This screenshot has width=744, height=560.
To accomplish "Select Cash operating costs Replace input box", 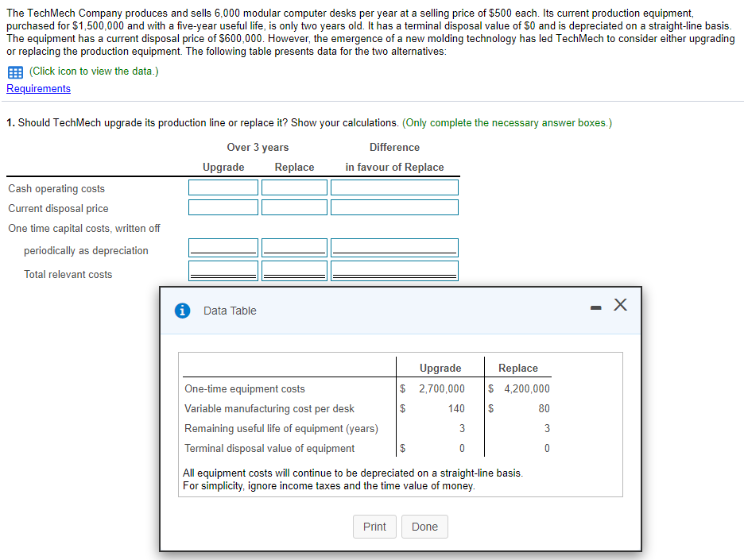I will pyautogui.click(x=294, y=187).
